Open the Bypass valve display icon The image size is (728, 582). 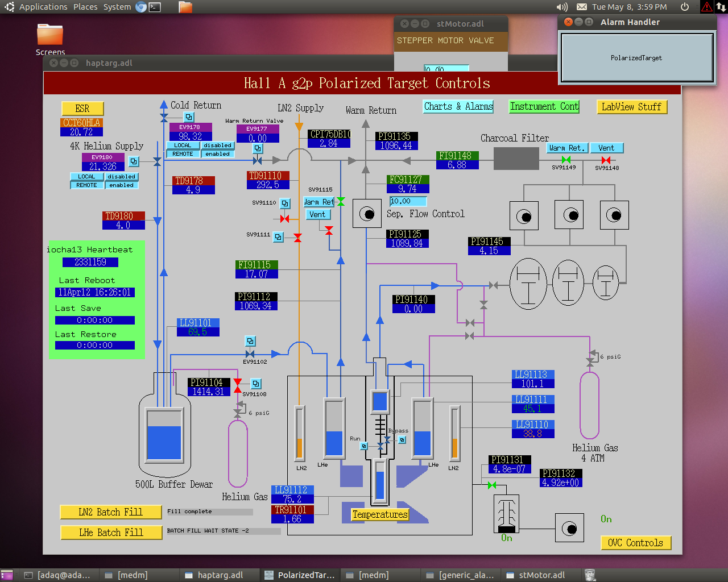402,439
